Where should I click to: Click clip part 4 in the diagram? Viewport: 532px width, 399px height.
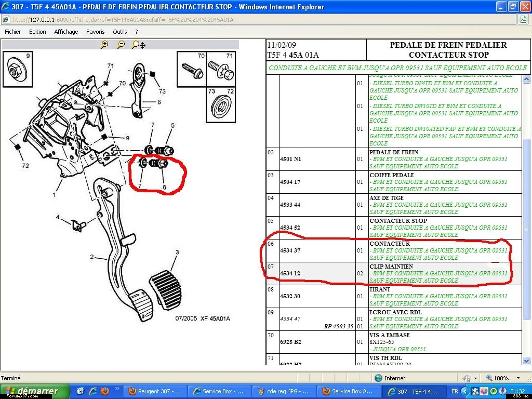[78, 225]
